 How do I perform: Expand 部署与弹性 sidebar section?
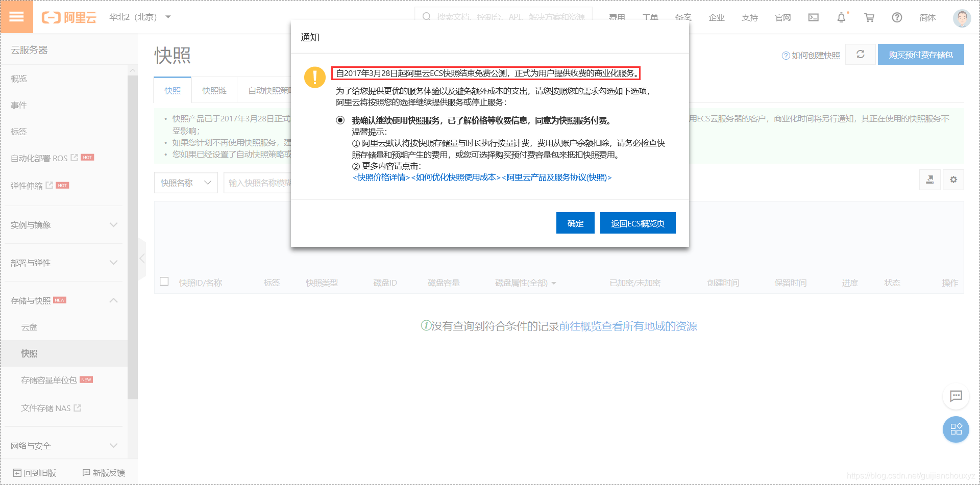(x=64, y=263)
